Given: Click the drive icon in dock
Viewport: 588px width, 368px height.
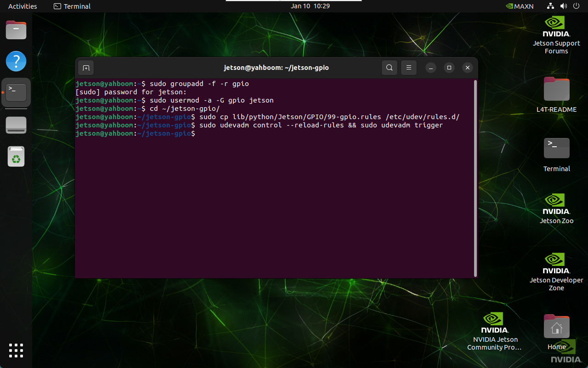Looking at the screenshot, I should pyautogui.click(x=16, y=125).
